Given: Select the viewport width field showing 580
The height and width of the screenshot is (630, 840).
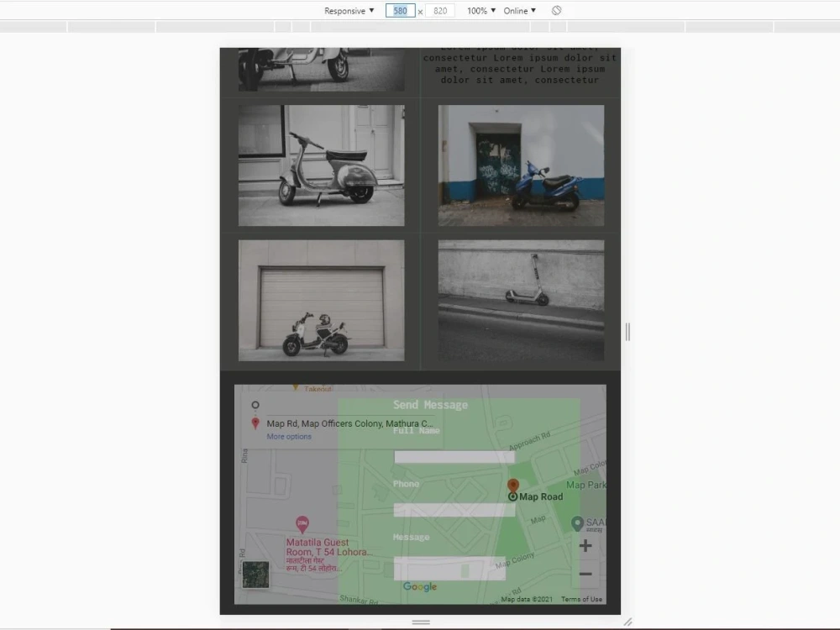Looking at the screenshot, I should point(400,11).
